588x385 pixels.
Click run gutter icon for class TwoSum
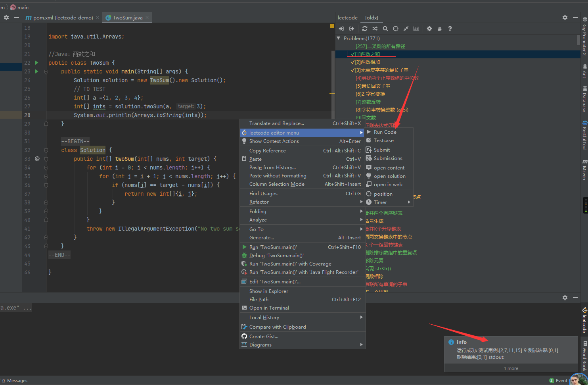pyautogui.click(x=36, y=63)
